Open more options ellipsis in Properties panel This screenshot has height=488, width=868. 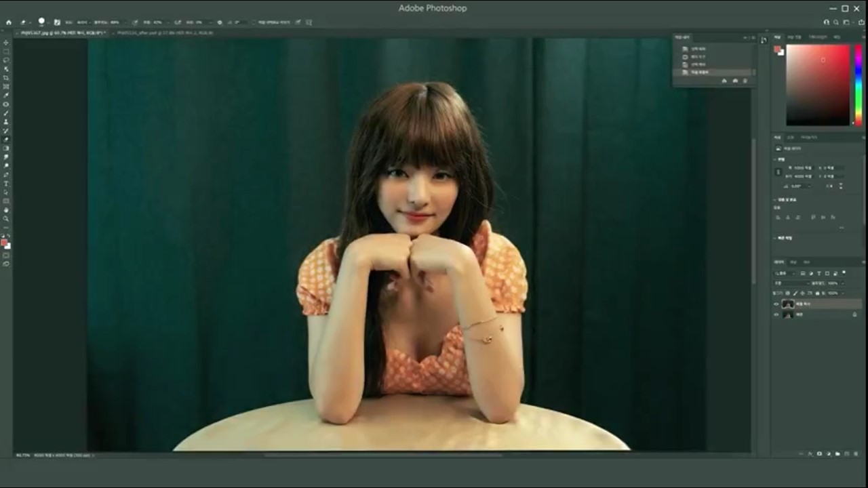coord(842,228)
